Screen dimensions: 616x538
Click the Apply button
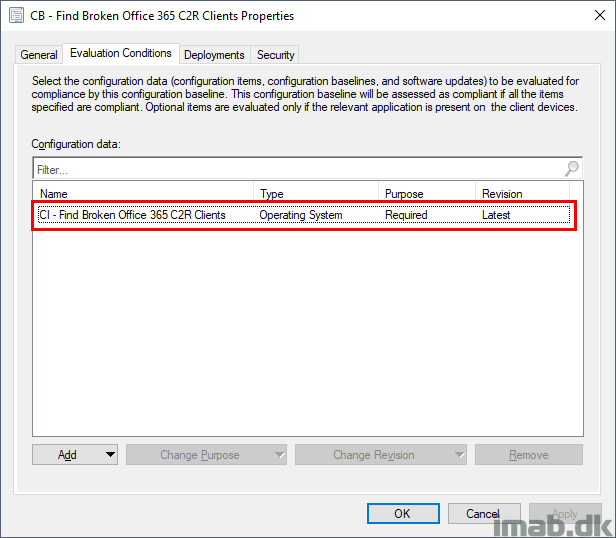pos(565,513)
